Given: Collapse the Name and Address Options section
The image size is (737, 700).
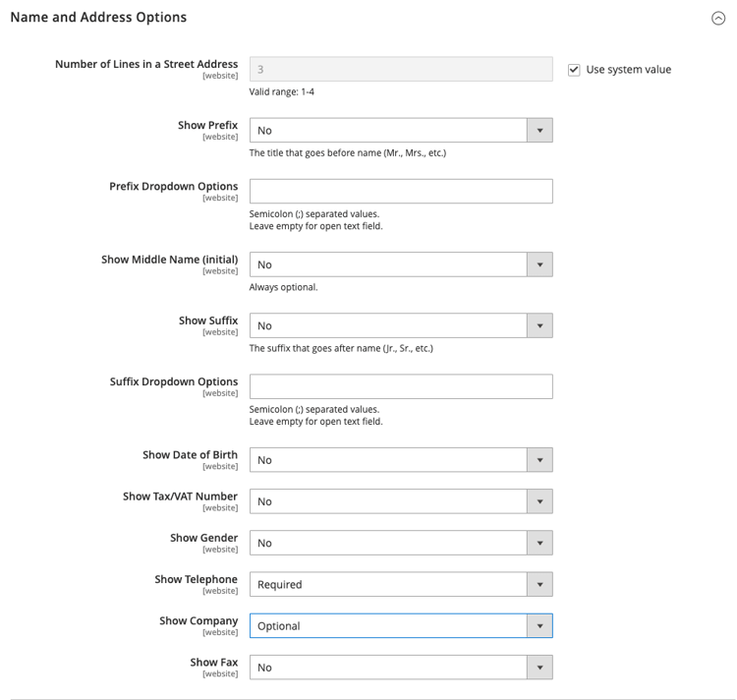Looking at the screenshot, I should pos(718,18).
